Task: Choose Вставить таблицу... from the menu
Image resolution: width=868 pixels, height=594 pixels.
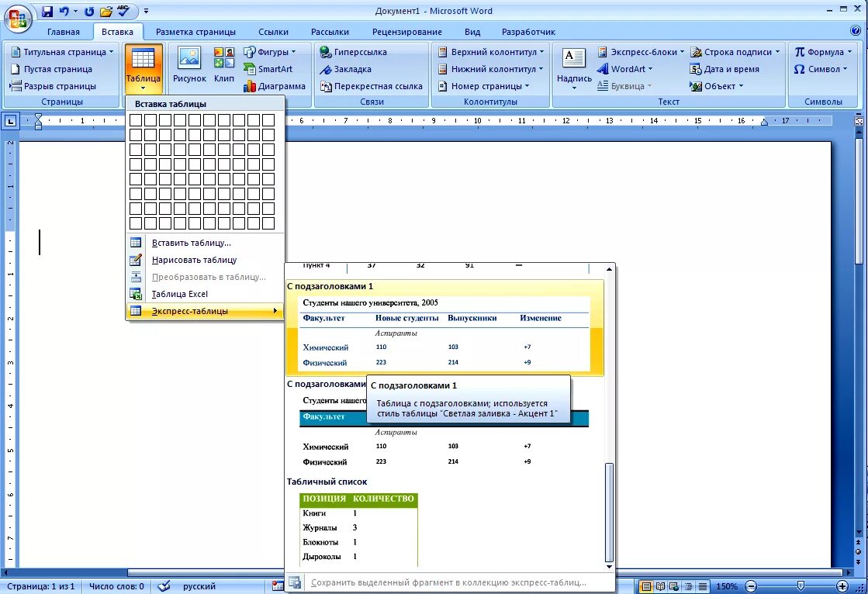Action: (205, 243)
